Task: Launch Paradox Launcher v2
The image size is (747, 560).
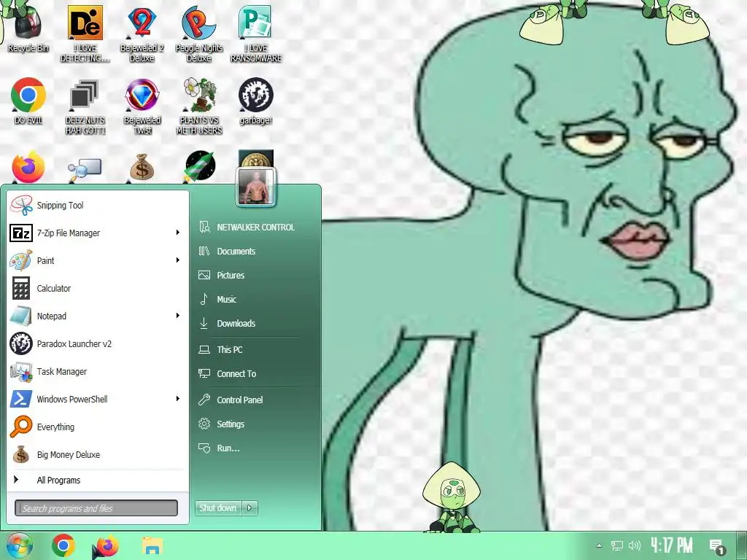Action: pos(97,343)
